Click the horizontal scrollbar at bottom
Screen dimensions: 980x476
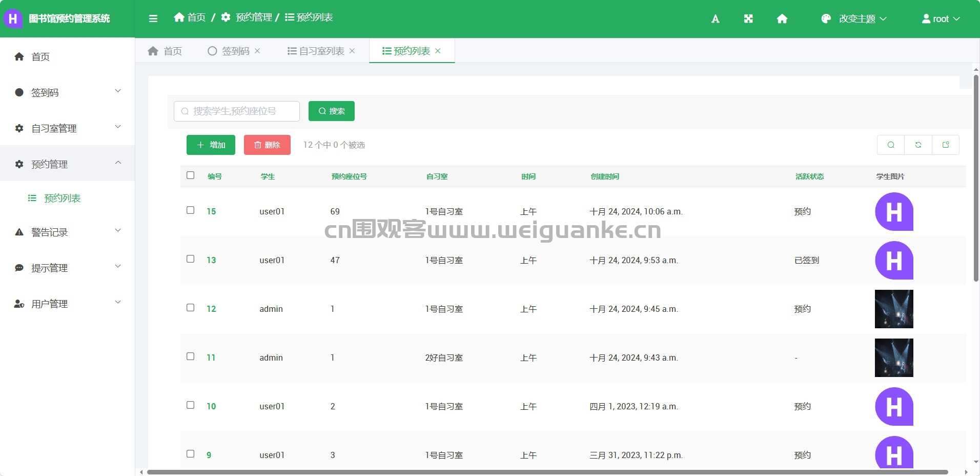pos(547,472)
